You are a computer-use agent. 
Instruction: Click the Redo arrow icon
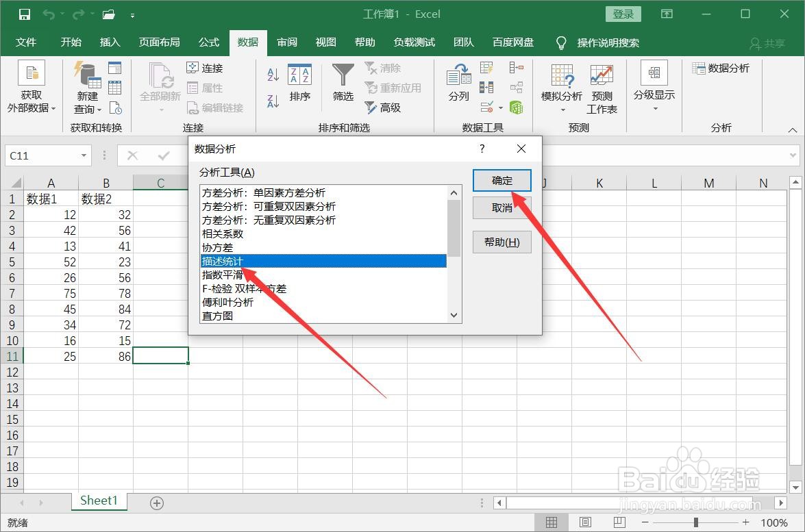point(79,14)
